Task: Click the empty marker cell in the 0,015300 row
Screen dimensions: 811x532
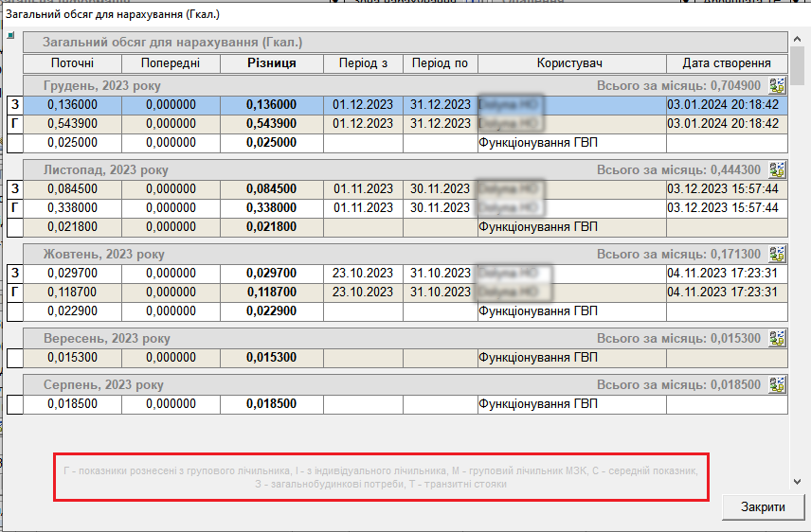Action: click(x=15, y=358)
